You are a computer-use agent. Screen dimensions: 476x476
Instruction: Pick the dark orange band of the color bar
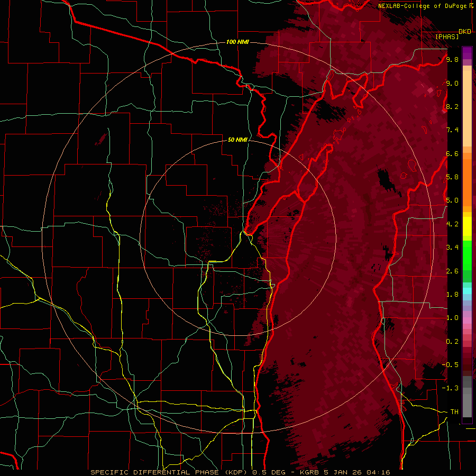click(x=467, y=183)
